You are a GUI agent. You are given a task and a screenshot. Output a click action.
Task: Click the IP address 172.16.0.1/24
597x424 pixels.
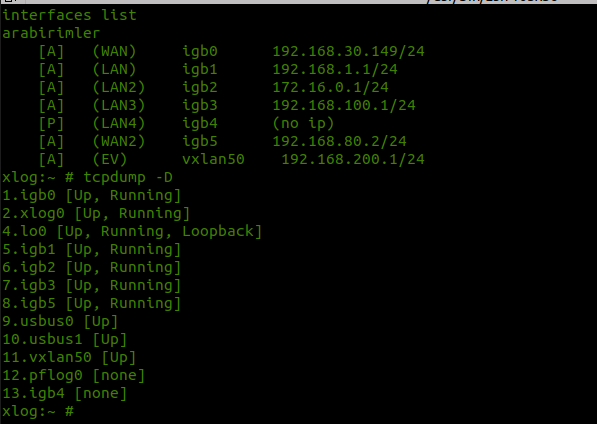(x=330, y=87)
